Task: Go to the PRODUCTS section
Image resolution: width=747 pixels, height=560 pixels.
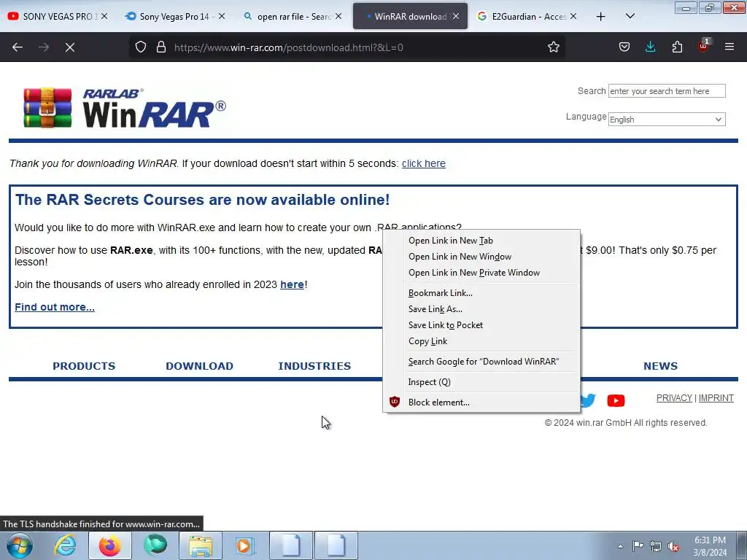Action: coord(84,366)
